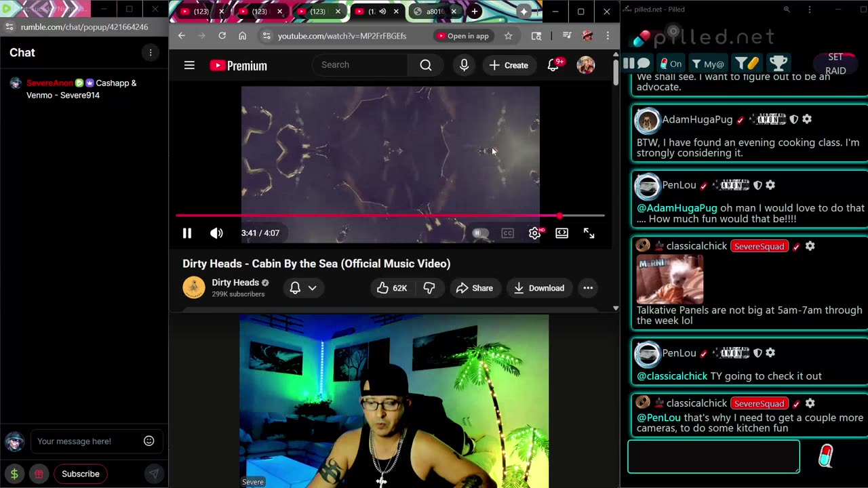
Task: Open the filter and pill button in Pilled
Action: click(x=747, y=64)
